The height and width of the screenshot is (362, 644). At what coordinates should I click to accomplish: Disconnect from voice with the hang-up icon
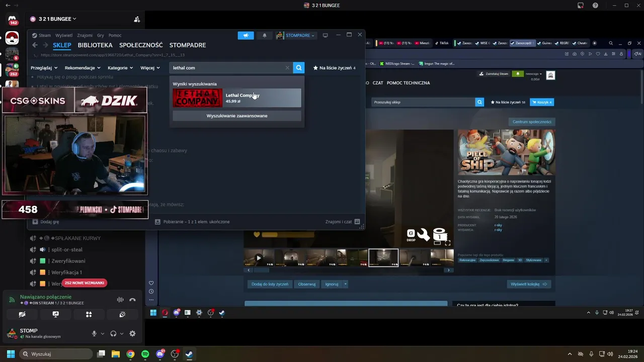click(x=132, y=300)
